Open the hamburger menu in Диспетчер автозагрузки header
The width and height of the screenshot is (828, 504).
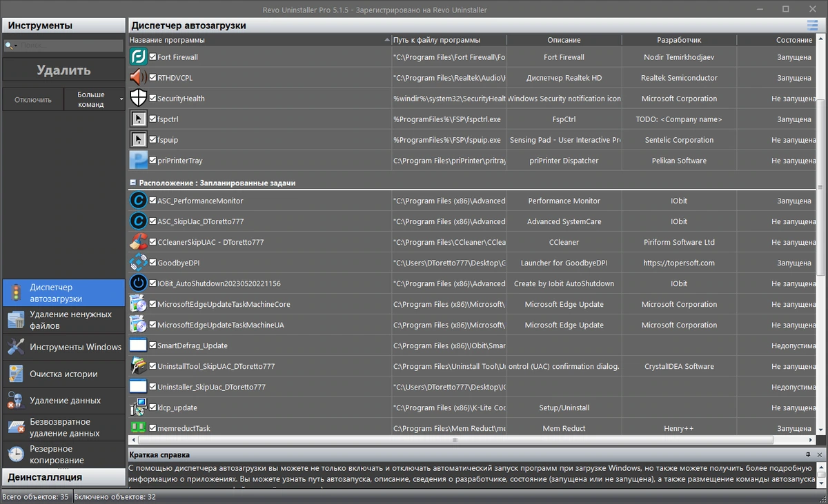pyautogui.click(x=813, y=26)
